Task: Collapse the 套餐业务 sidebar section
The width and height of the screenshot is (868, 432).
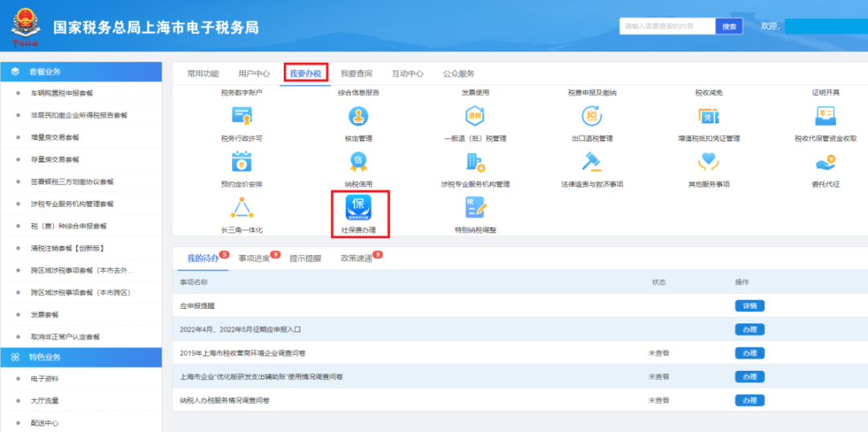Action: (81, 72)
